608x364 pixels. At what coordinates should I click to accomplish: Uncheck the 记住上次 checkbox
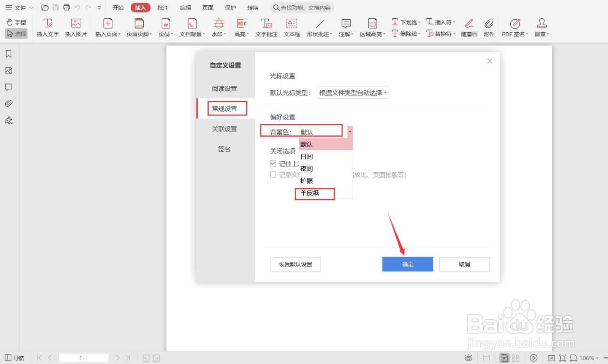(x=273, y=163)
